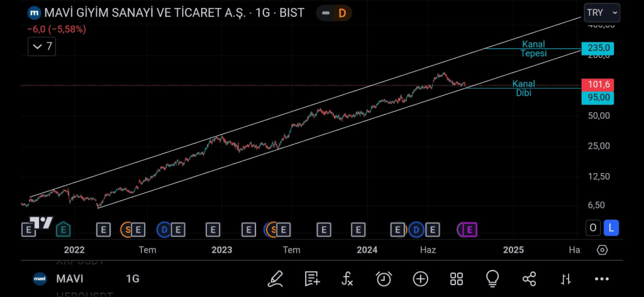Open the lightbulb ideas icon
This screenshot has height=297, width=644.
coord(492,279)
